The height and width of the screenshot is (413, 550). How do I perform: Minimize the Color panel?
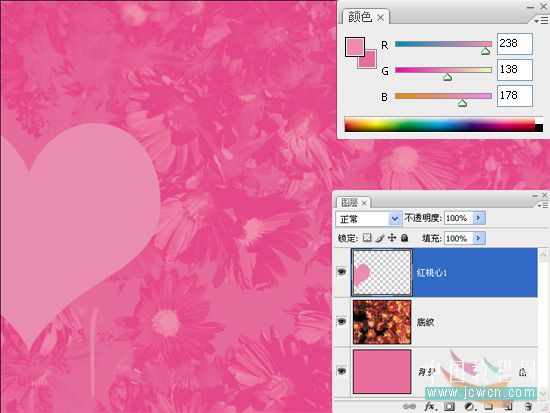click(x=530, y=7)
